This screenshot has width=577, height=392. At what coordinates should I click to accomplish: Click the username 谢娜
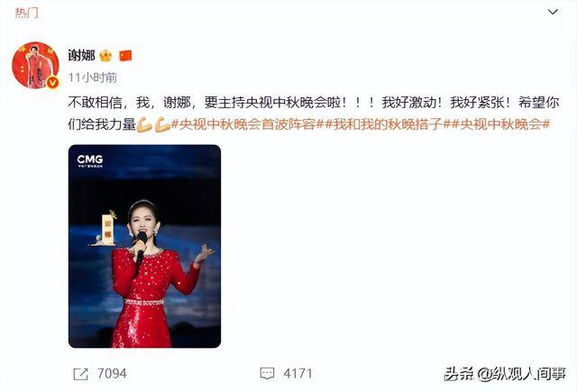coord(81,56)
